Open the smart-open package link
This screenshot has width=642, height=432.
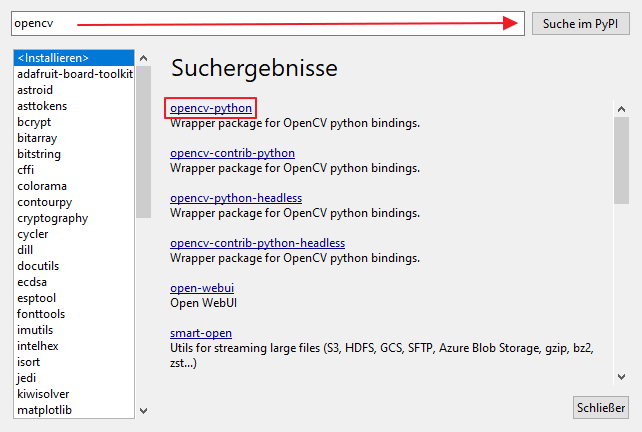coord(201,333)
